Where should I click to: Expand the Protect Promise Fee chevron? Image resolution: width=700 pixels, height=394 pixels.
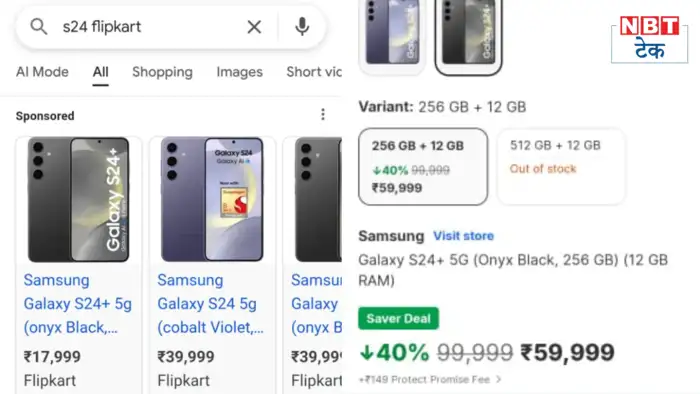click(x=499, y=379)
